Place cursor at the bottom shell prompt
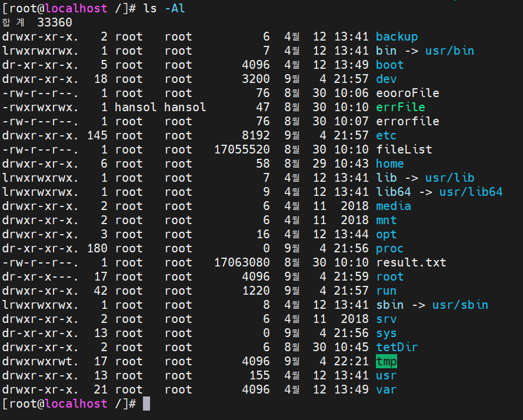The width and height of the screenshot is (523, 420). click(146, 404)
